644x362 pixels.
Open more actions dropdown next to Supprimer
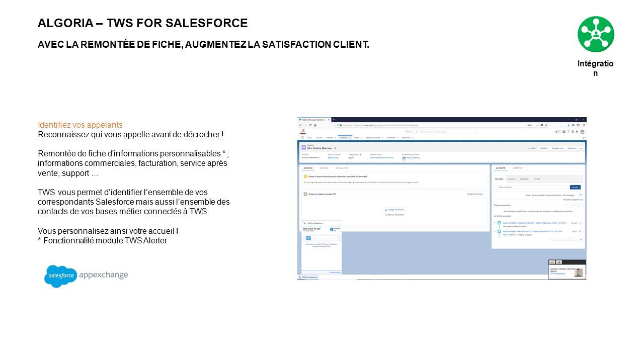pos(581,148)
